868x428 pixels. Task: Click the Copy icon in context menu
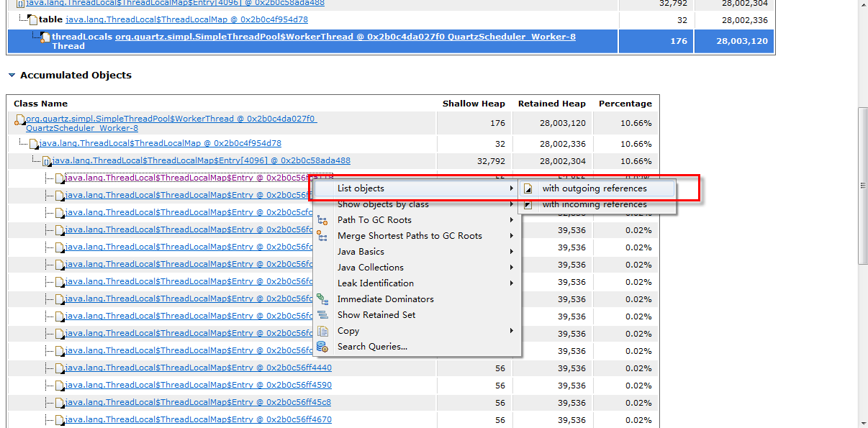tap(322, 331)
